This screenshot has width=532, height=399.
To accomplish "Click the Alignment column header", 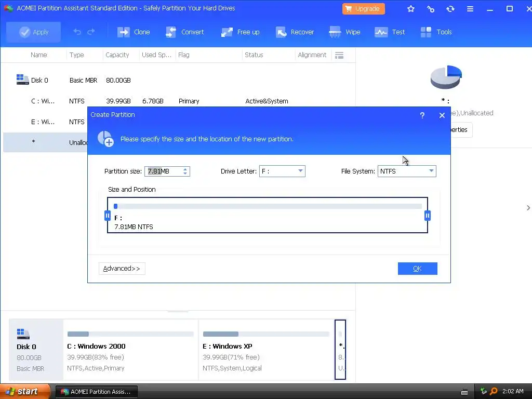I will [312, 55].
